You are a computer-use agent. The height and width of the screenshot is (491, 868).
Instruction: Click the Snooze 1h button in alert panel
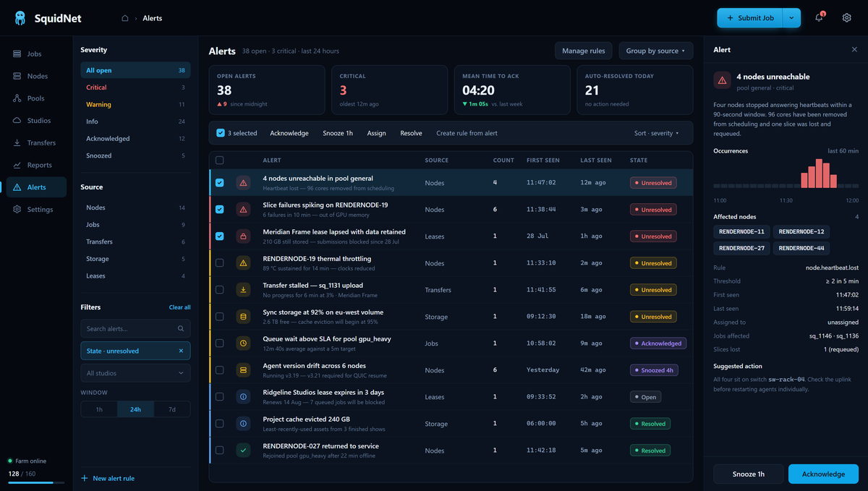coord(748,474)
